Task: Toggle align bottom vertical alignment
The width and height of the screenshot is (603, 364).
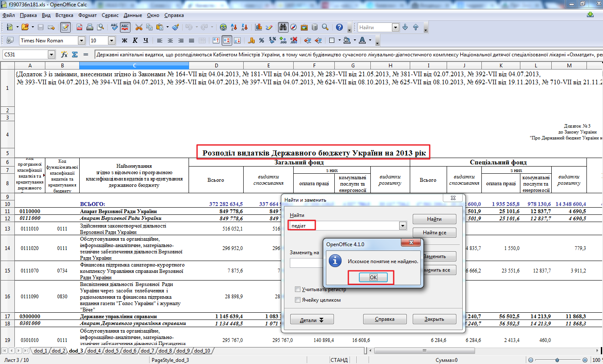Action: click(237, 40)
